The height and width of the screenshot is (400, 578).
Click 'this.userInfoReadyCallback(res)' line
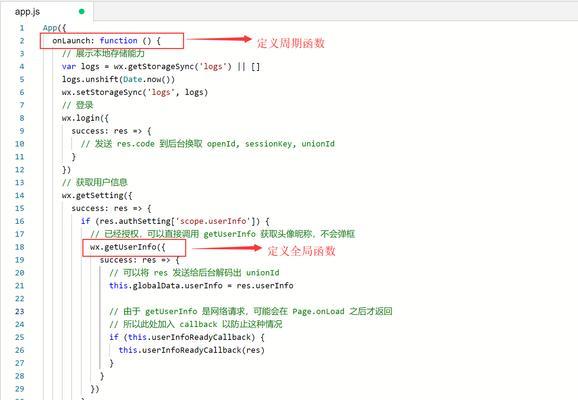(x=192, y=350)
